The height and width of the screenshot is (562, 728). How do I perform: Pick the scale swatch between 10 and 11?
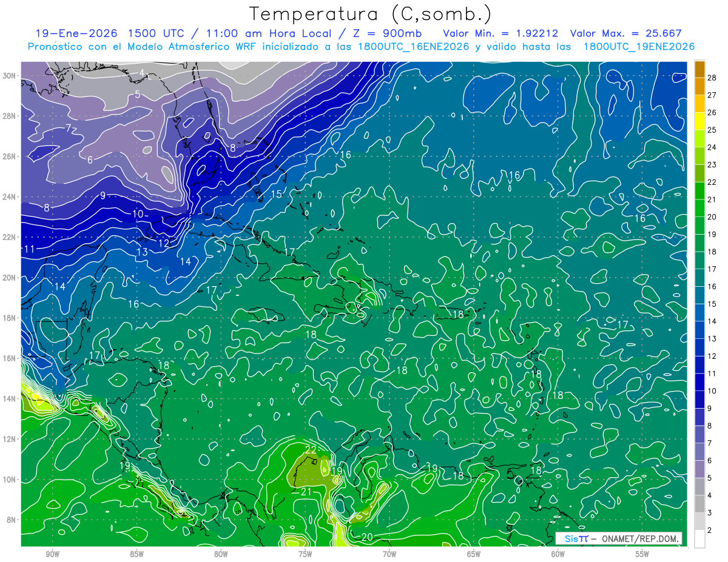(699, 382)
